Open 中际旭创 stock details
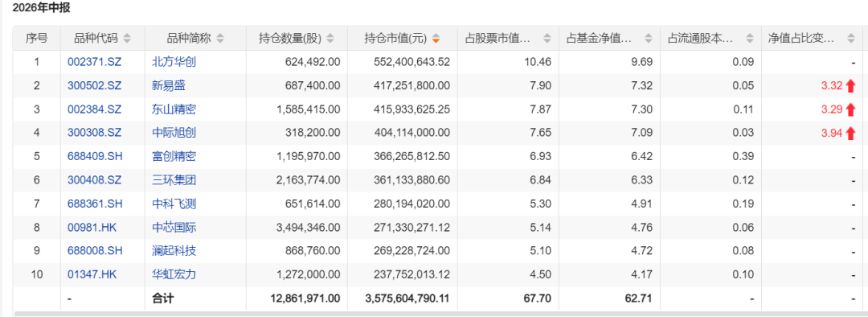Viewport: 868px width, 317px height. click(x=174, y=133)
